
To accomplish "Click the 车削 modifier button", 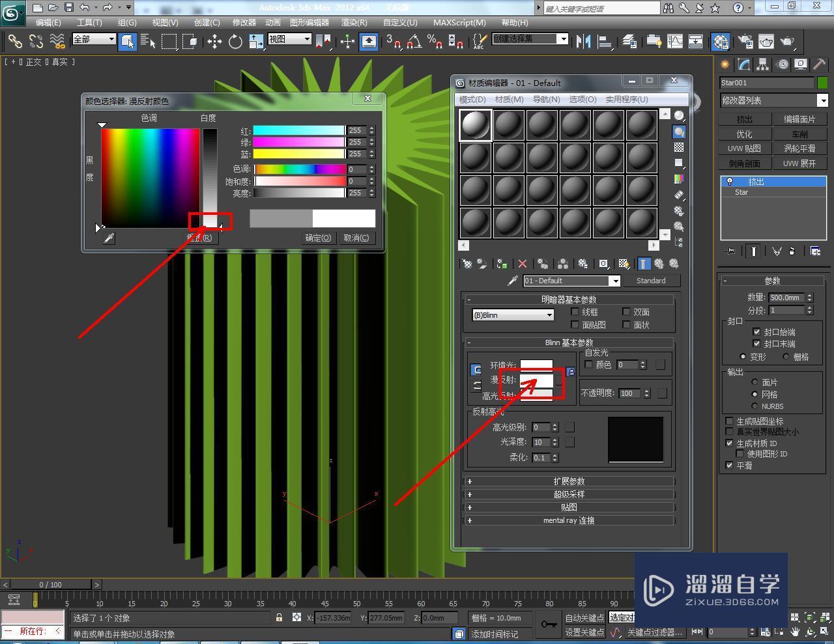I will click(799, 134).
